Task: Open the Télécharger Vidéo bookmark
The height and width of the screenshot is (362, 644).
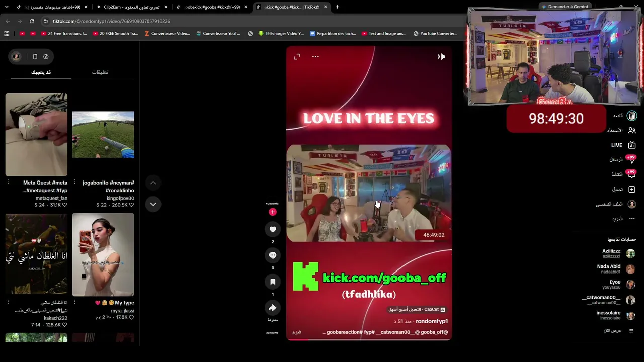Action: point(281,34)
